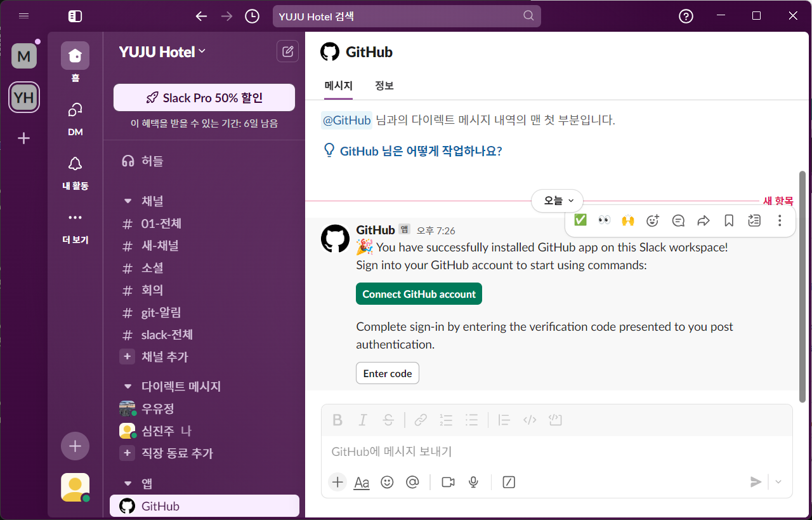
Task: Click the YUJU Hotel search field
Action: pyautogui.click(x=407, y=17)
